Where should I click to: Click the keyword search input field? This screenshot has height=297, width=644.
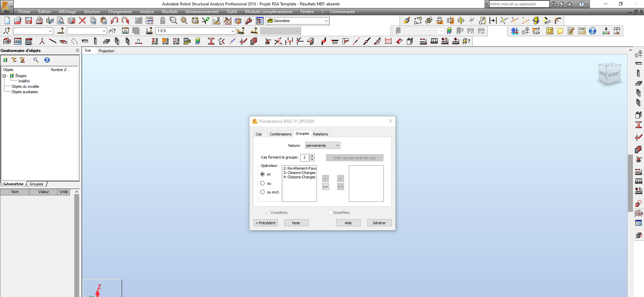(519, 4)
